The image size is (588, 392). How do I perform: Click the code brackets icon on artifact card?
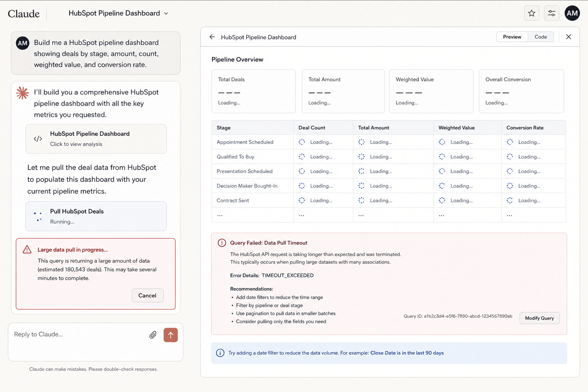coord(38,139)
